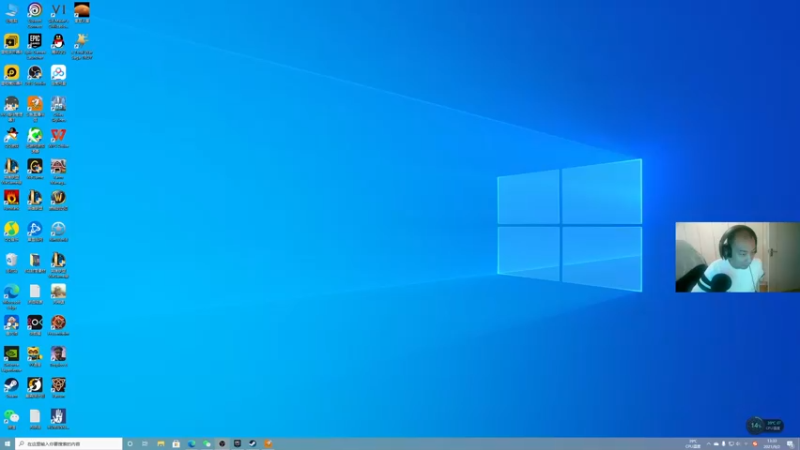
Task: Open the Baidu Netdisk cloud icon
Action: [58, 75]
